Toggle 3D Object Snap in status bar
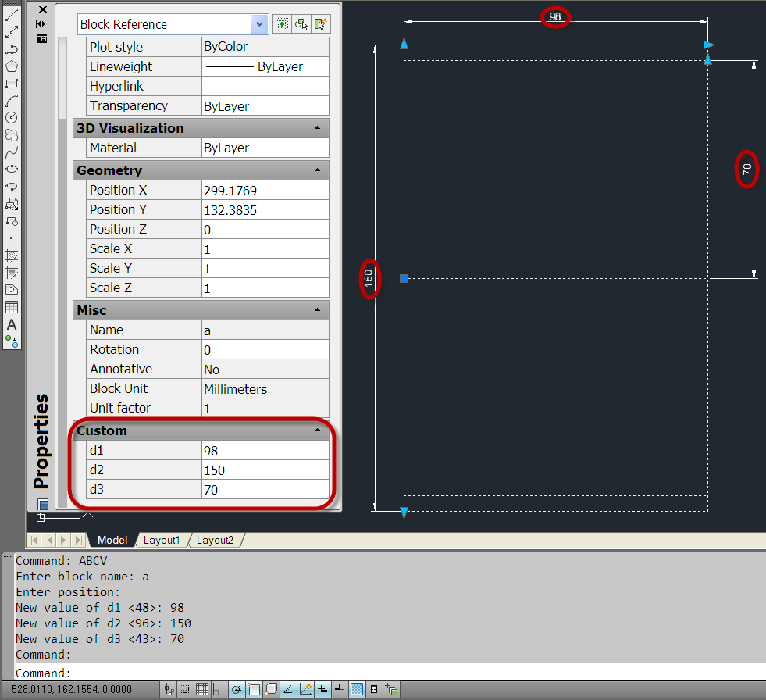 pyautogui.click(x=271, y=689)
